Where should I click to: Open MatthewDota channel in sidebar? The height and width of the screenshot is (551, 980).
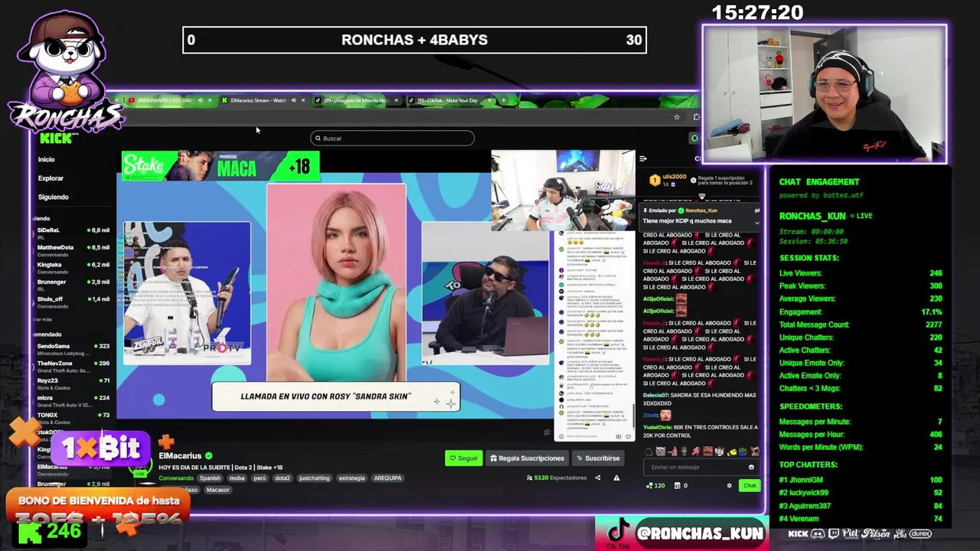[x=73, y=250]
